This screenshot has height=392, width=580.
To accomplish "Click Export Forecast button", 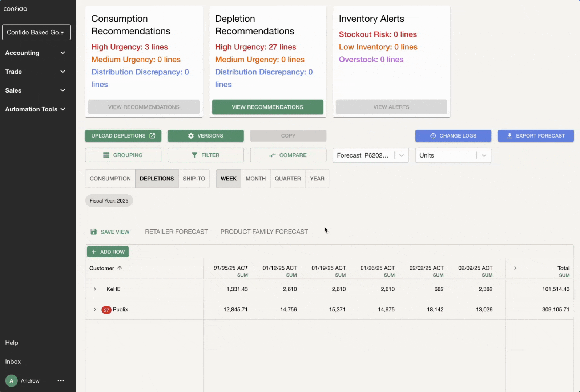I will coord(535,136).
